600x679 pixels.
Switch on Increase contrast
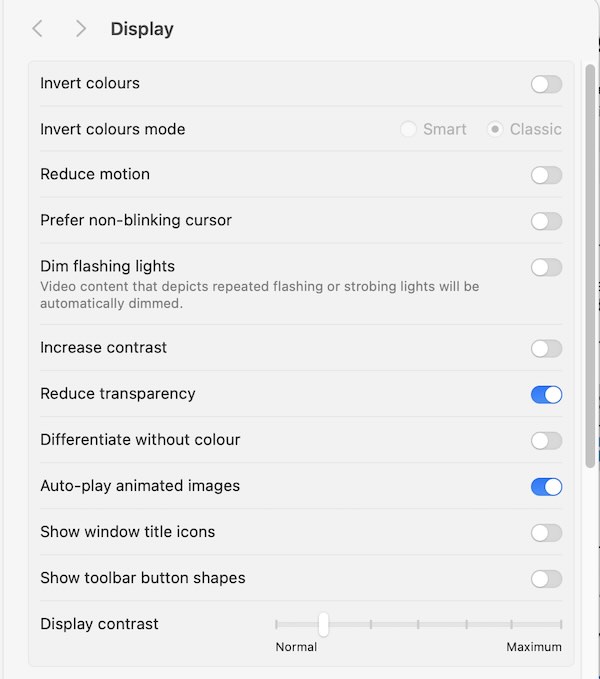point(546,349)
